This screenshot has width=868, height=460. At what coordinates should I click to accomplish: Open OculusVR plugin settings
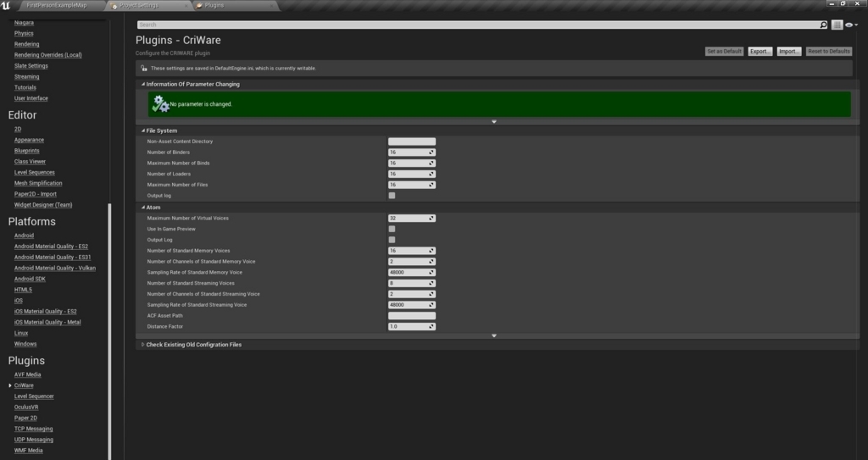point(26,407)
